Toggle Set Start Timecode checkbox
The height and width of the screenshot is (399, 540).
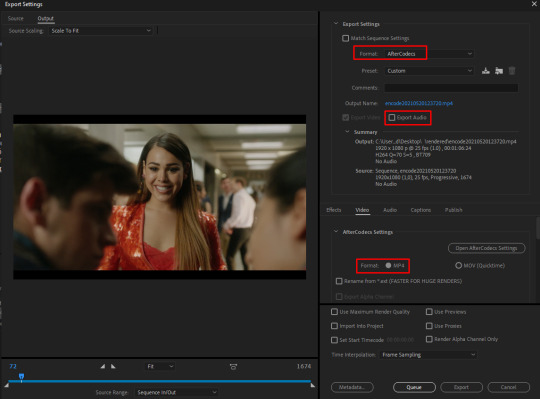click(334, 340)
